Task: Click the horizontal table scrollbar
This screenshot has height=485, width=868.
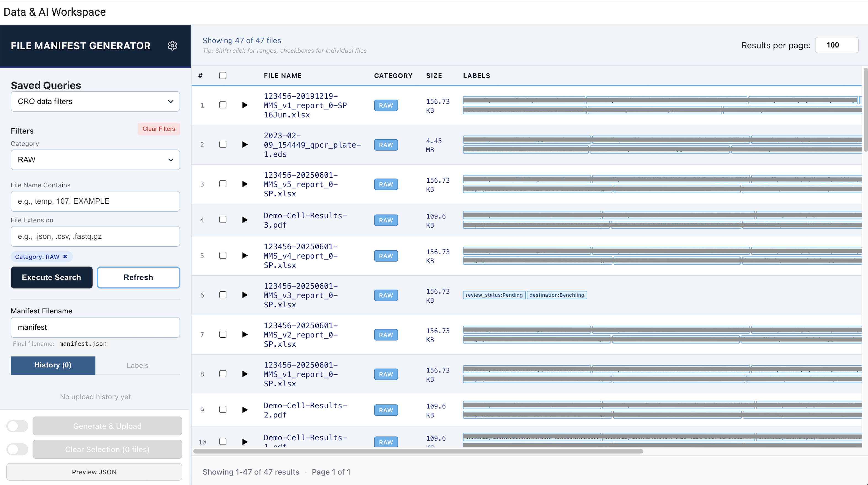Action: pos(418,451)
